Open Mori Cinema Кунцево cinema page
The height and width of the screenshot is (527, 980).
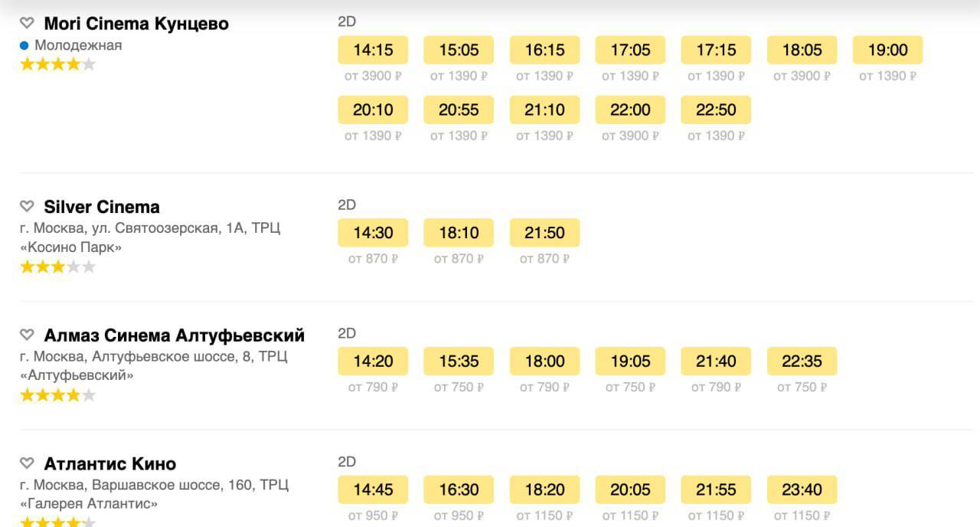pyautogui.click(x=136, y=24)
